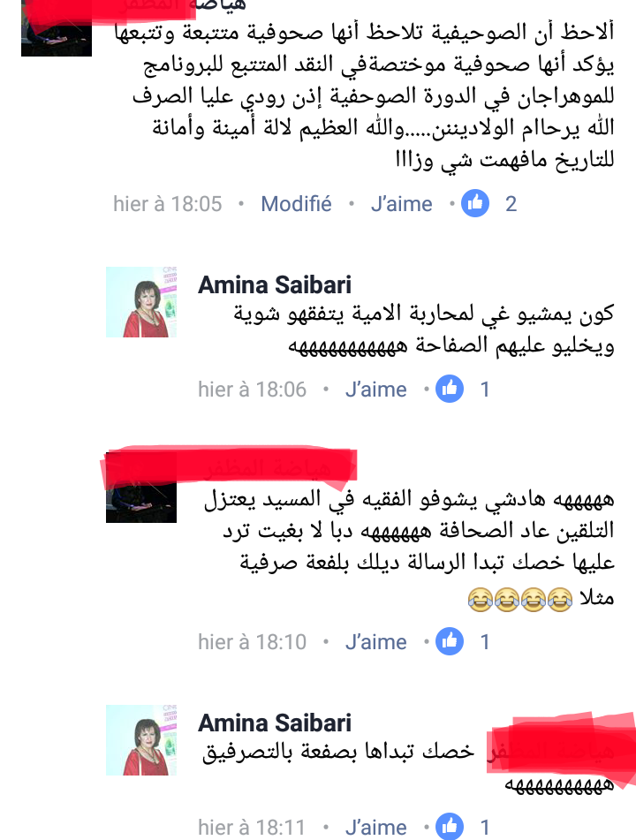Open the top commenter's dark avatar
The height and width of the screenshot is (840, 636).
(57, 28)
